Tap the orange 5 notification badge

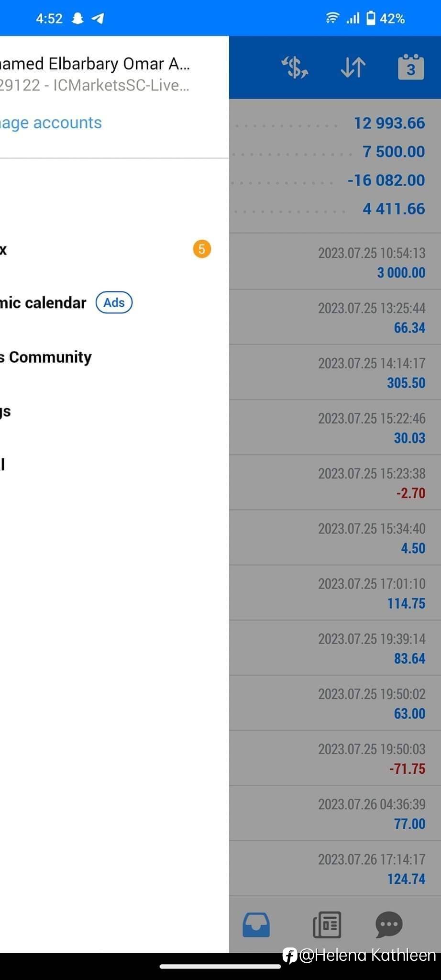(x=202, y=249)
